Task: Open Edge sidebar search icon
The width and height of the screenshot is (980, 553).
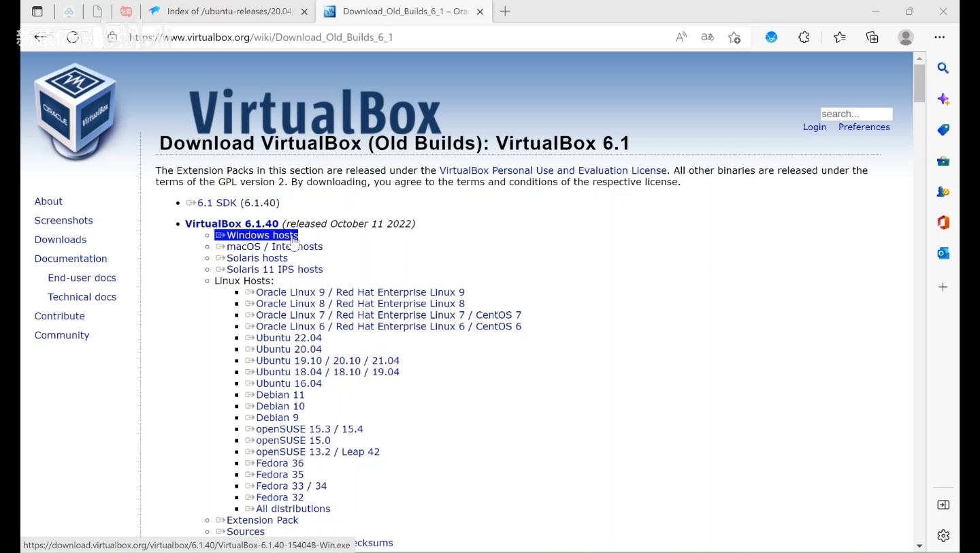Action: 943,68
